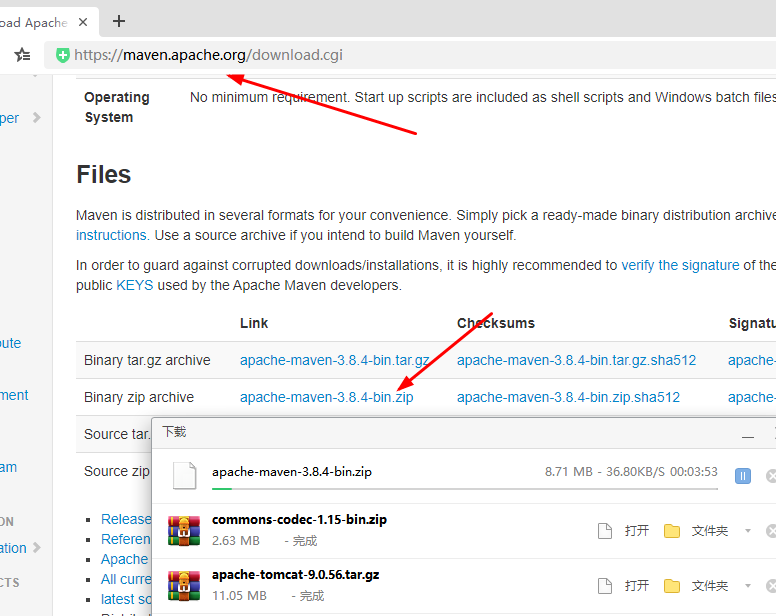This screenshot has width=776, height=616.
Task: Download apache-maven-3.8.4-bin.zip link
Action: coord(327,397)
